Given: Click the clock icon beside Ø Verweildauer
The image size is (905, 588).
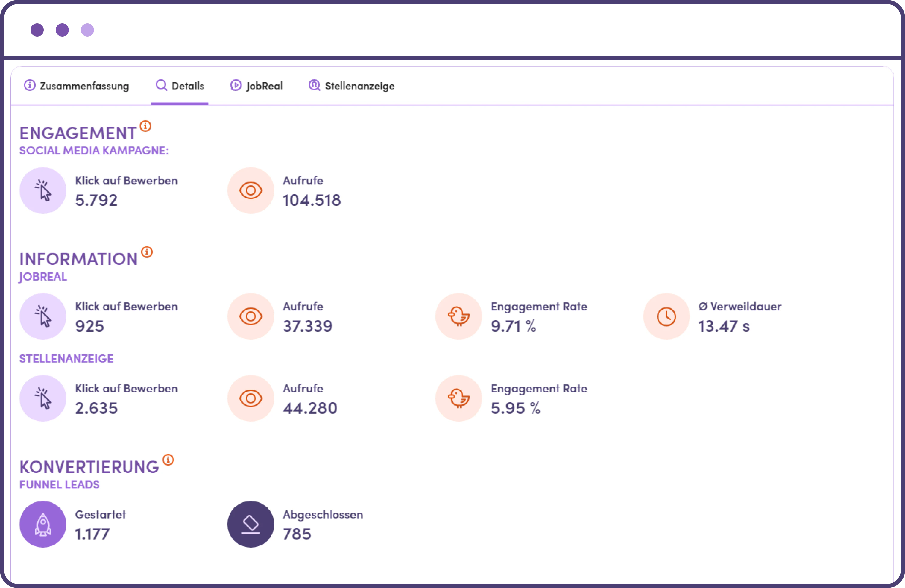Looking at the screenshot, I should pyautogui.click(x=666, y=316).
